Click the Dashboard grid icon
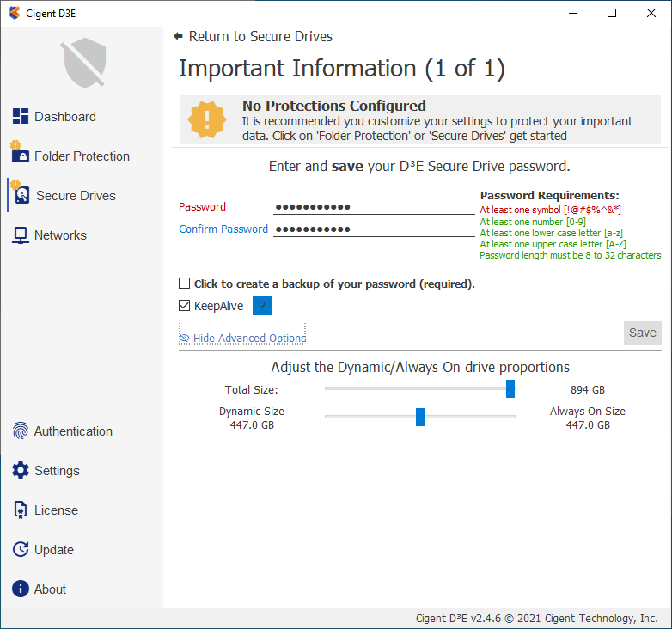Viewport: 672px width, 629px height. (21, 116)
